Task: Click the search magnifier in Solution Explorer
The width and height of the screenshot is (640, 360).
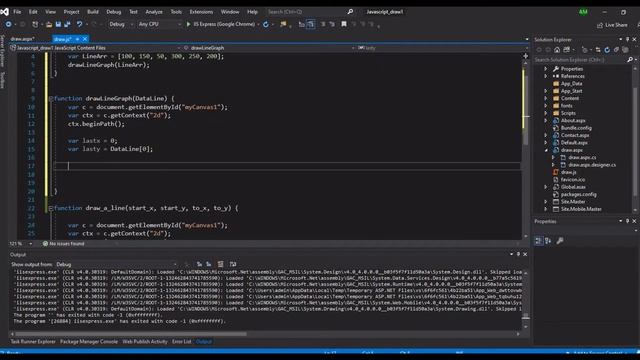Action: (x=630, y=60)
